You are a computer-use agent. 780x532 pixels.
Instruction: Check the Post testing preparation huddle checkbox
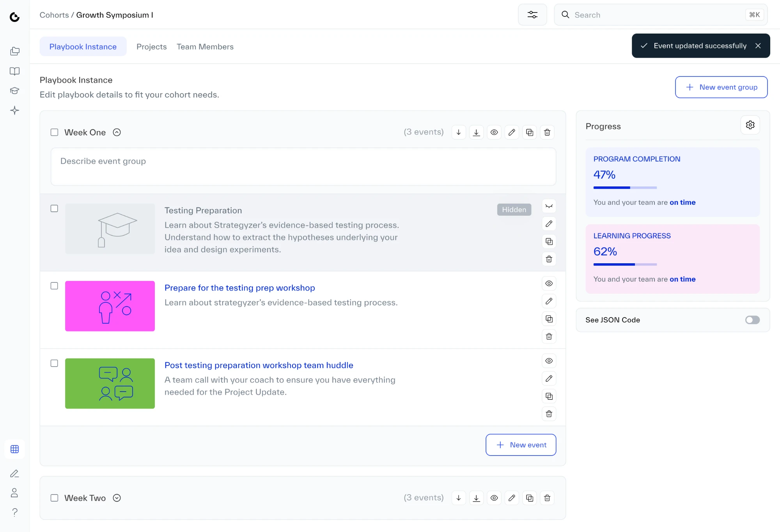point(55,364)
